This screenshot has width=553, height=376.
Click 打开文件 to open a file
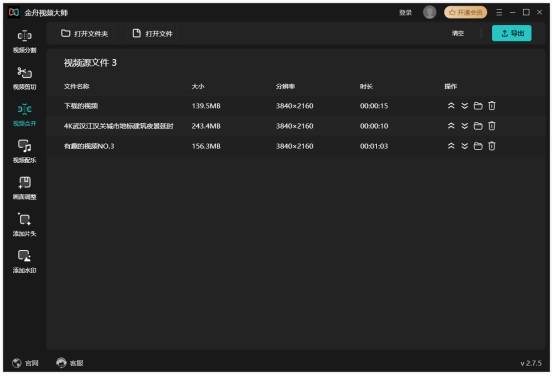[152, 34]
